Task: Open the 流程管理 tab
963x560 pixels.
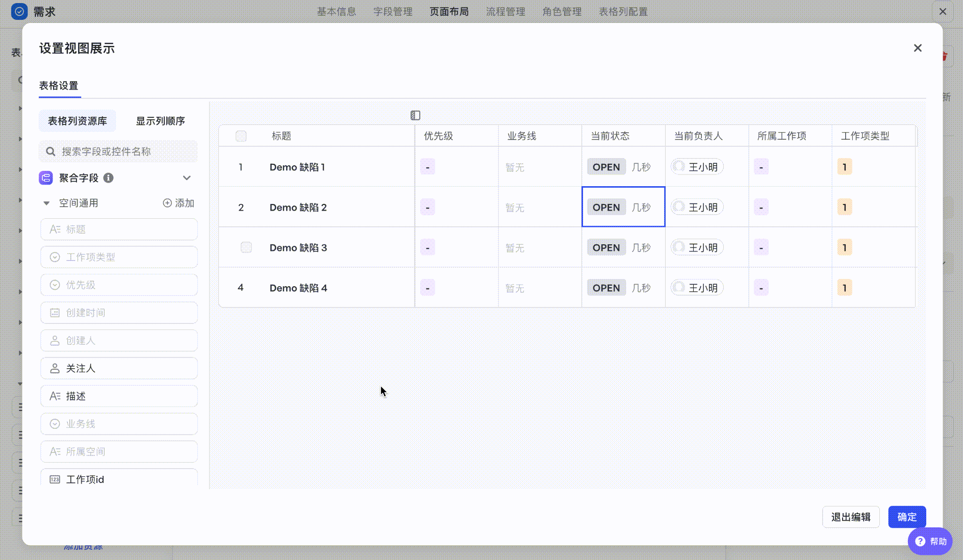Action: [x=505, y=11]
